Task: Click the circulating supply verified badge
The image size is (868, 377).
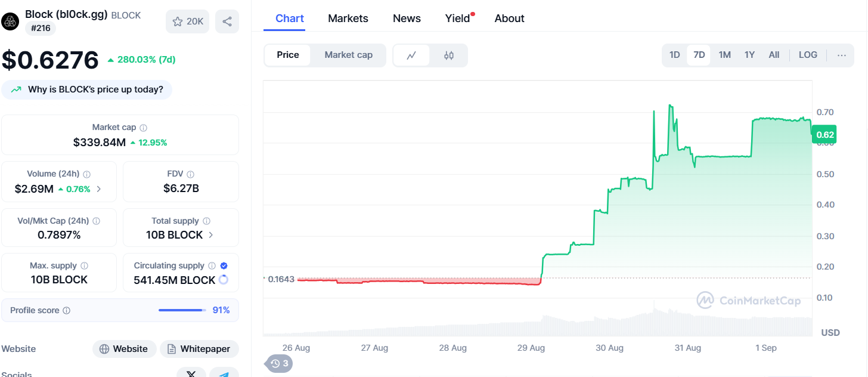Action: point(224,266)
